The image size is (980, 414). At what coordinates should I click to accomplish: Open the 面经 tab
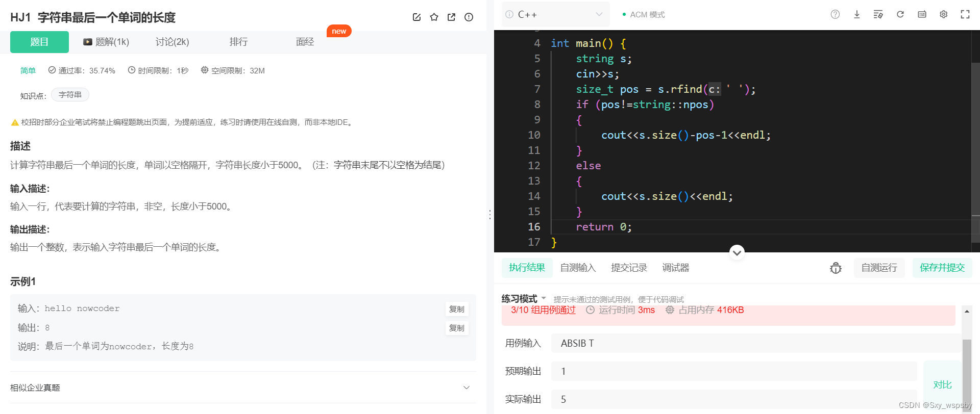coord(305,42)
